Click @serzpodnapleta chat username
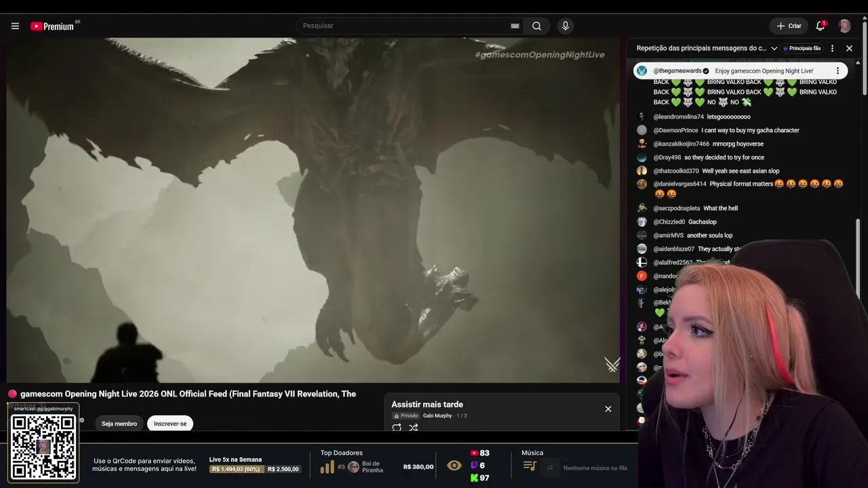 click(x=677, y=208)
